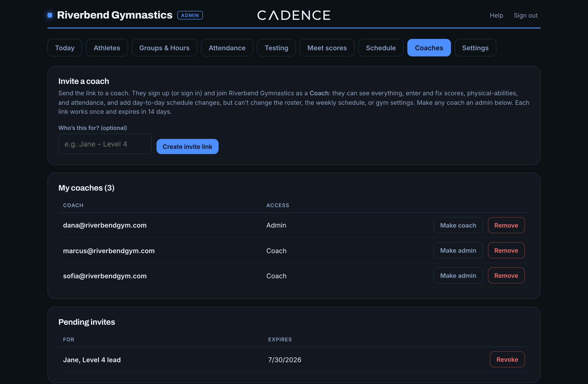Select the Coaches tab

point(429,48)
